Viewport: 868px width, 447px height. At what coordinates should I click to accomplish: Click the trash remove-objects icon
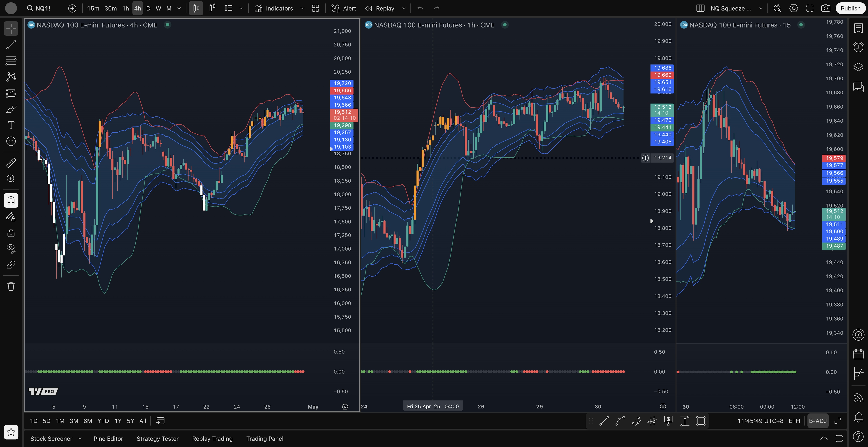11,286
